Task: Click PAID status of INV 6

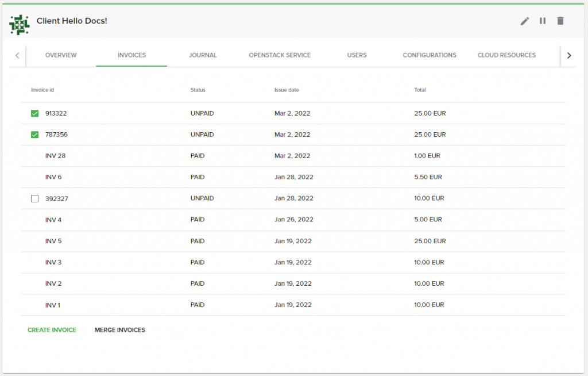Action: tap(198, 177)
